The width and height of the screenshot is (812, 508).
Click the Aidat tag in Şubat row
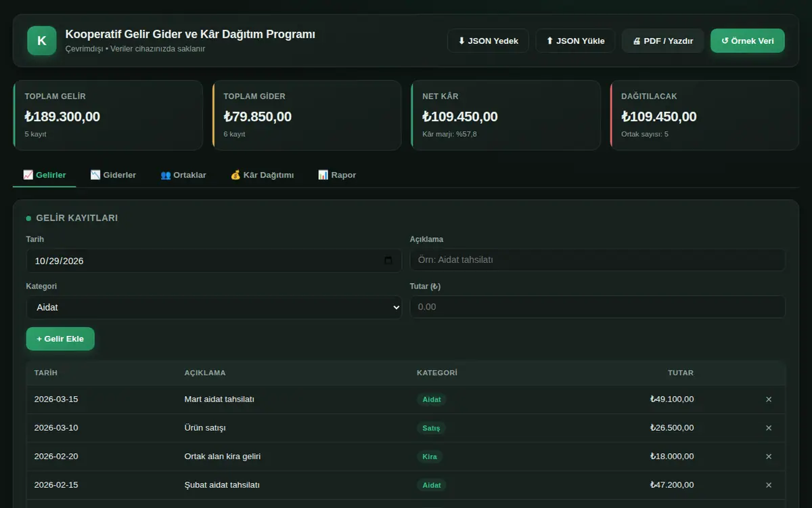[x=432, y=485]
